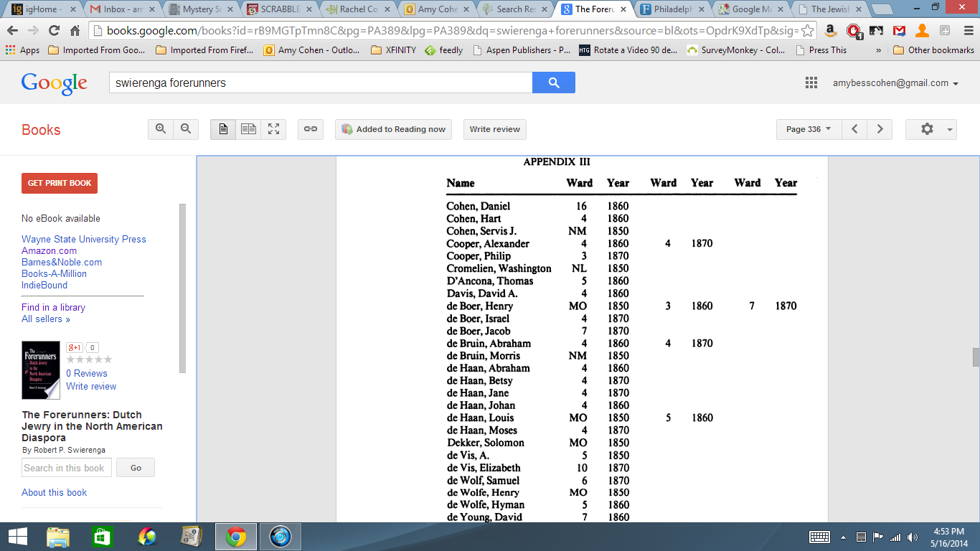Click the book star rating
The image size is (980, 551).
(x=89, y=359)
